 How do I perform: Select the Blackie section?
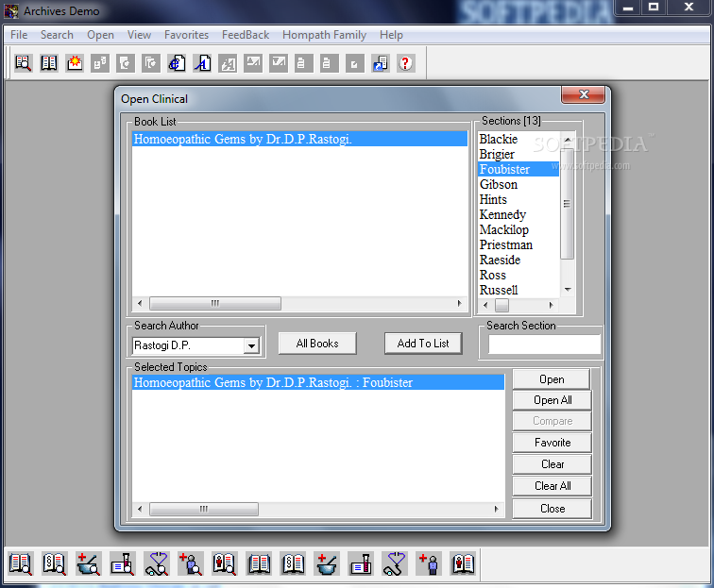[x=518, y=139]
